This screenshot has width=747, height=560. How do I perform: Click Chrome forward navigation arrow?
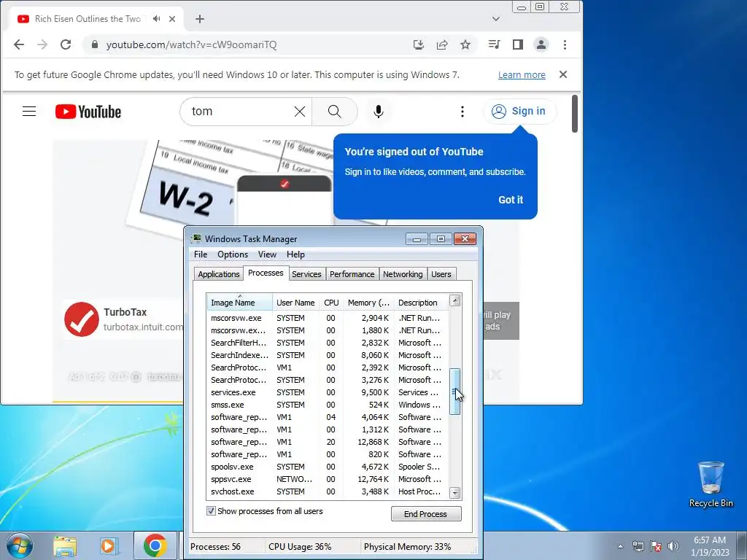click(x=42, y=44)
